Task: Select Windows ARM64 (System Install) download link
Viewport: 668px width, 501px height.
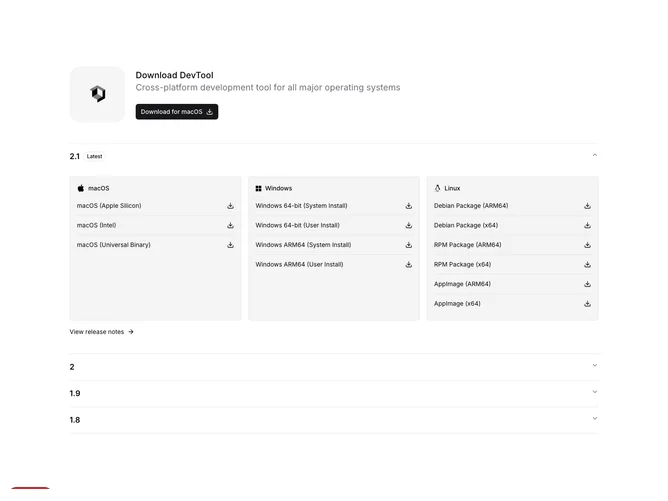Action: tap(334, 245)
